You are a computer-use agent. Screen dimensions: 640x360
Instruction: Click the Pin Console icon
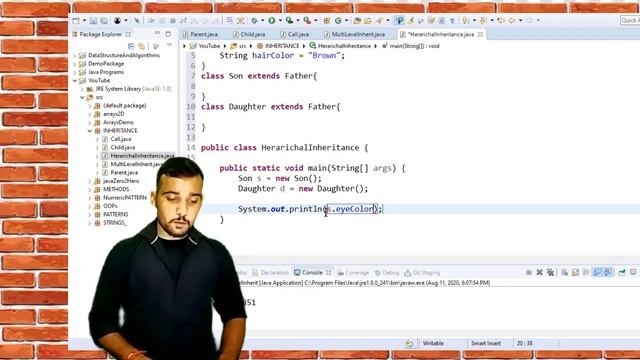[622, 272]
